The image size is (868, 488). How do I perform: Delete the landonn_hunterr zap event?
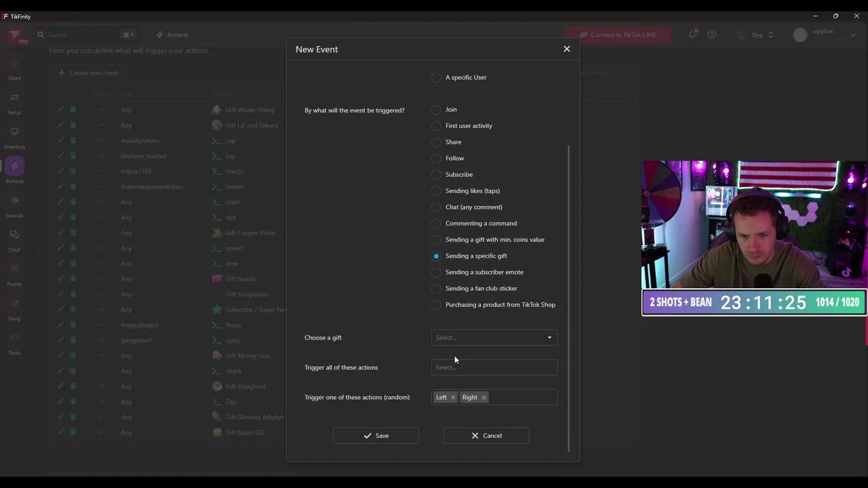click(x=73, y=156)
